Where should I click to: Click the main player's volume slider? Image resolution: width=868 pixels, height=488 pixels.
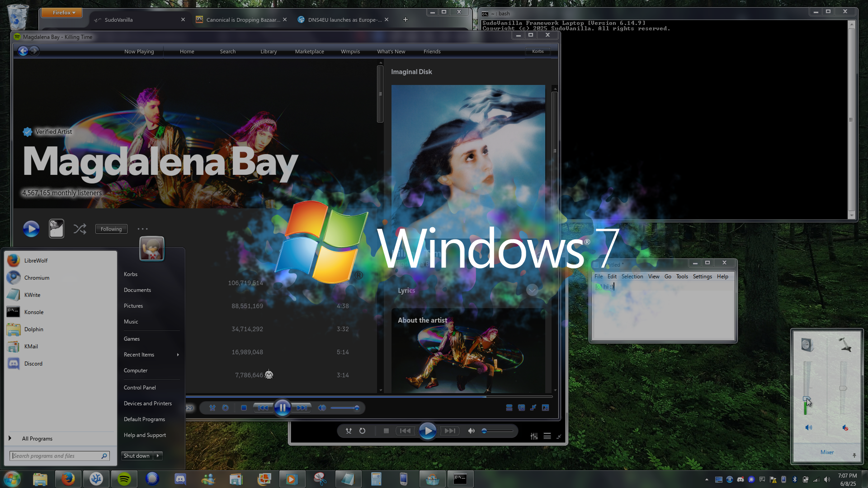click(344, 408)
